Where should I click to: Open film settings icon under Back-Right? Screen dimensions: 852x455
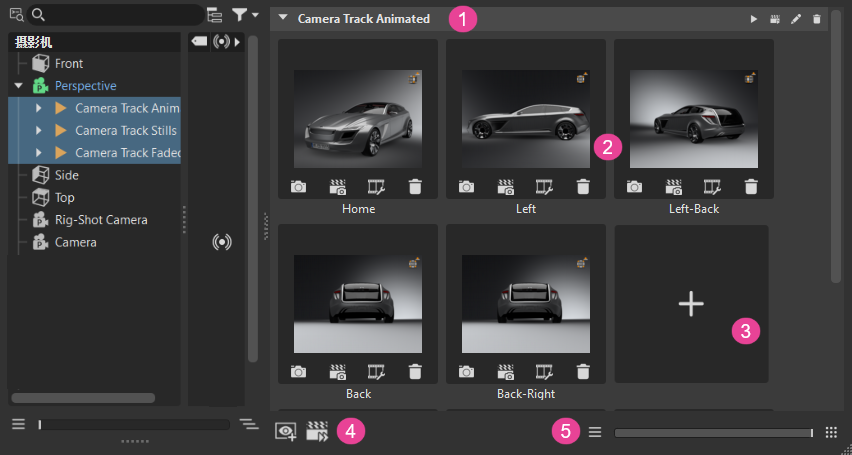[544, 372]
